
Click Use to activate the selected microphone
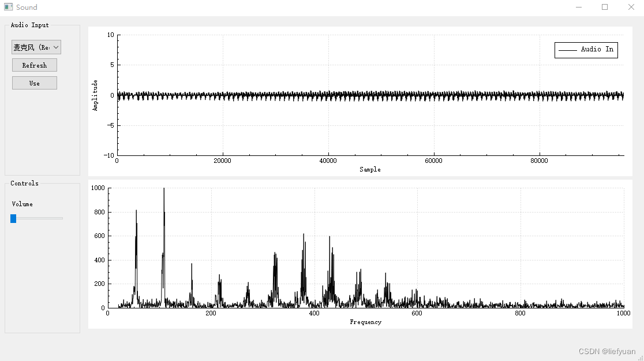34,83
